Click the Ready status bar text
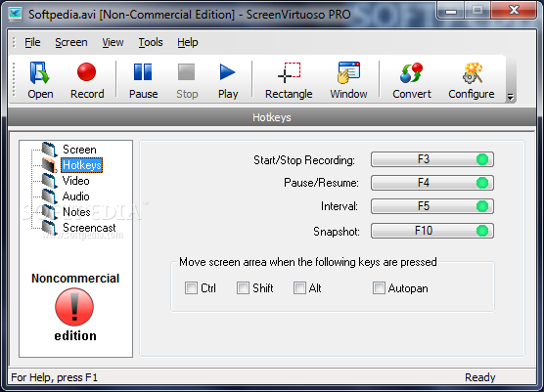Screen dimensions: 544x392 click(480, 377)
